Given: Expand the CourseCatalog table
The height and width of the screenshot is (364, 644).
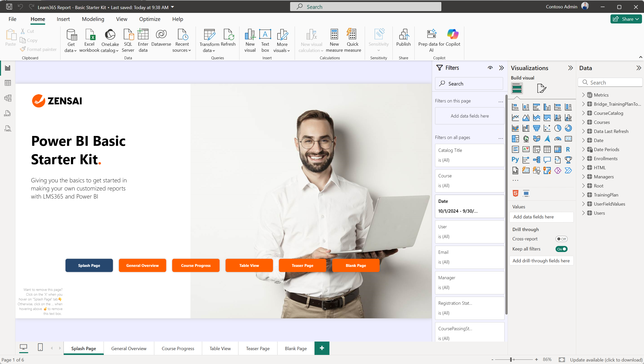Looking at the screenshot, I should click(583, 113).
